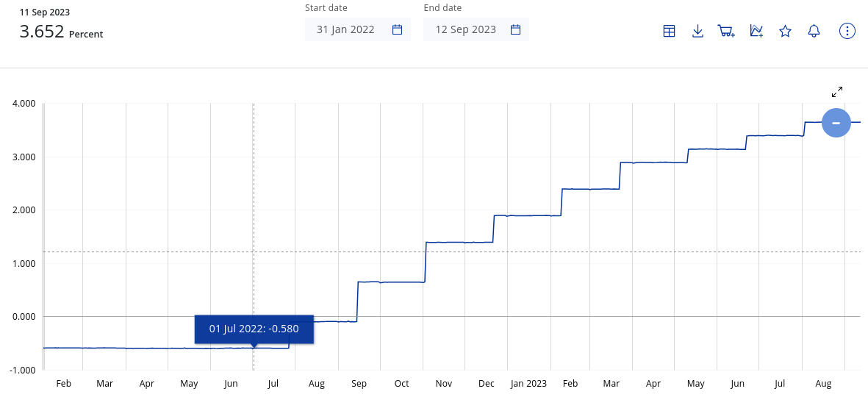Click the 3.652 Percent value header

click(60, 32)
